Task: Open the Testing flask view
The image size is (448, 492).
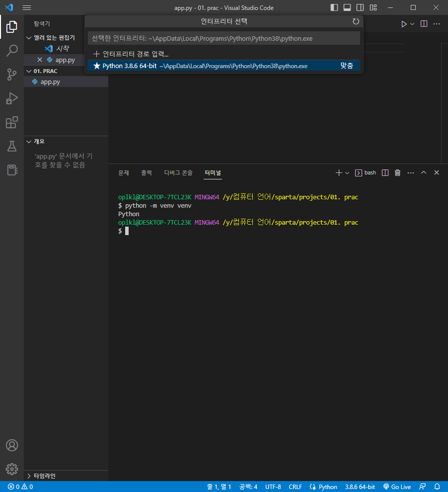Action: 12,146
